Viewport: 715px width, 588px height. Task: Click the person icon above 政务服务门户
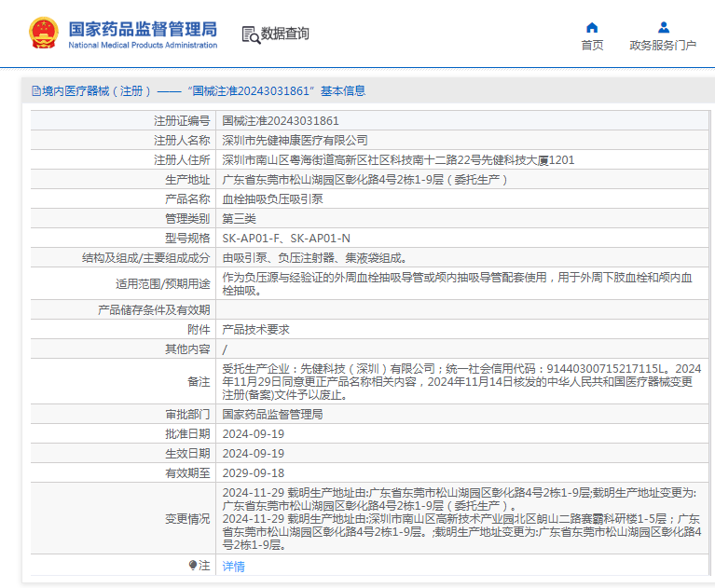click(663, 27)
